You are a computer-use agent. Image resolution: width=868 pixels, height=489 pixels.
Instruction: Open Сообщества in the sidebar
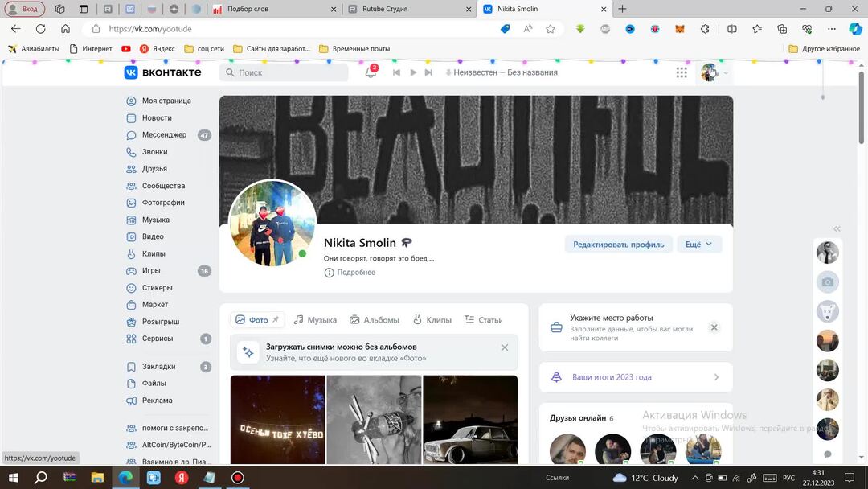(156, 186)
